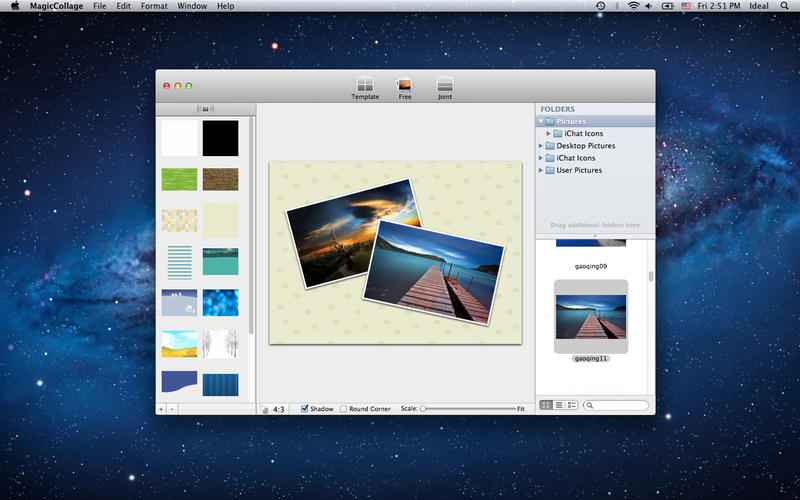Click Fit at the scale slider end
The image size is (800, 500).
point(521,409)
